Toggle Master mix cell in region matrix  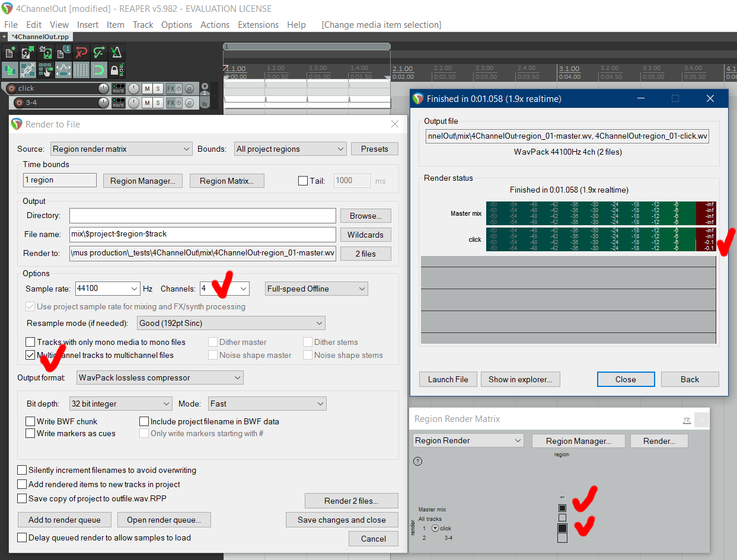pyautogui.click(x=563, y=508)
